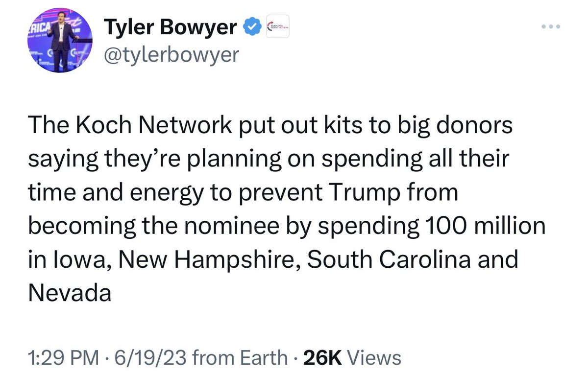
Task: Click the "from Earth" location label
Action: coord(240,358)
